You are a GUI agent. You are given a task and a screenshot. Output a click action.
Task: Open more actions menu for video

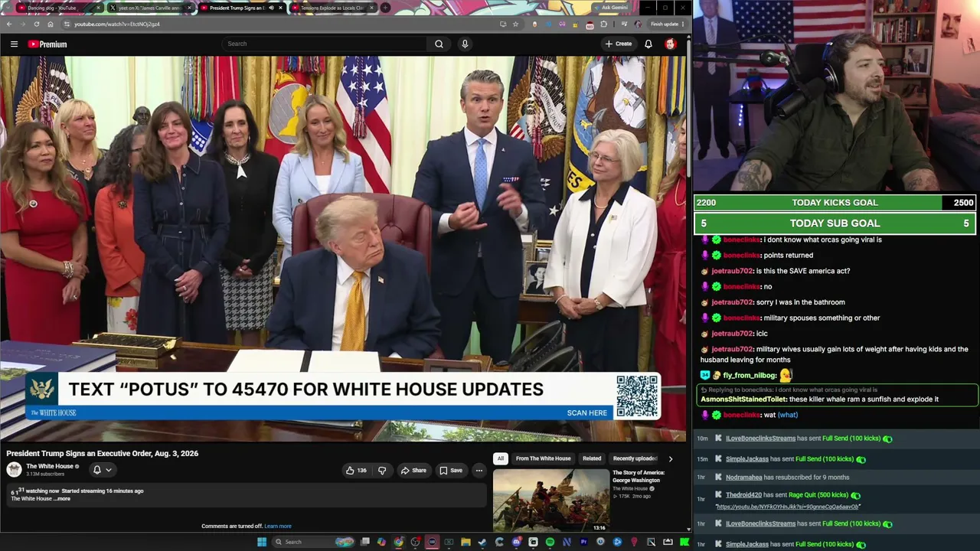tap(479, 471)
